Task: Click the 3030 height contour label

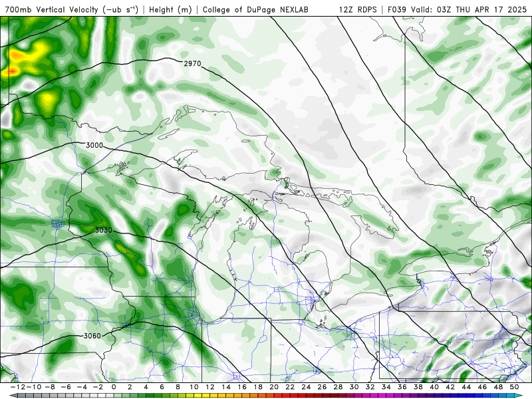Action: click(x=104, y=230)
